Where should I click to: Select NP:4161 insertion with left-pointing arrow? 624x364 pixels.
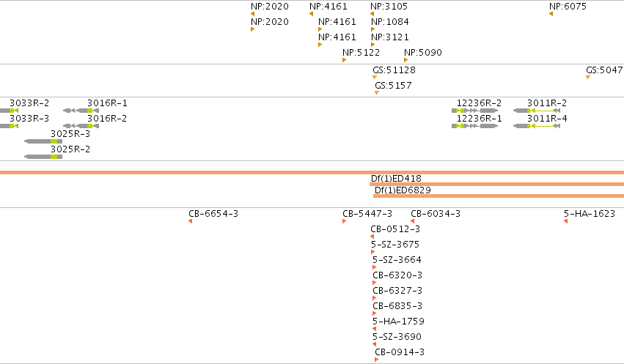coord(311,14)
